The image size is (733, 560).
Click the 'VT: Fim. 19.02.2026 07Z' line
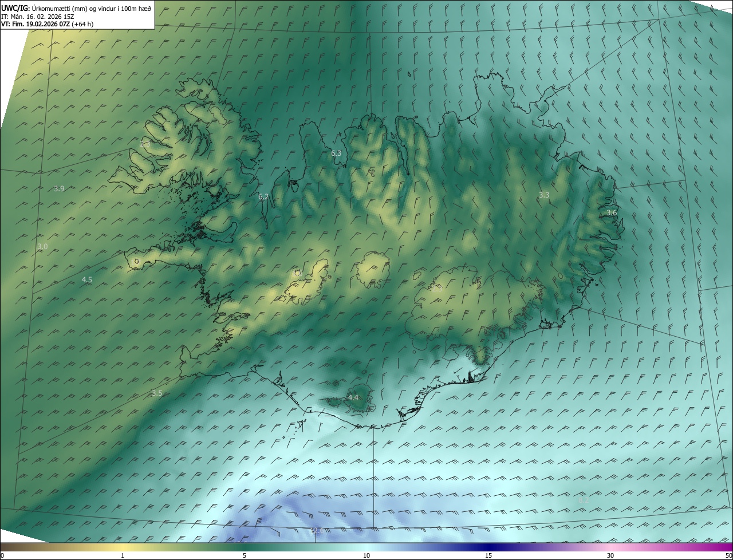point(48,24)
